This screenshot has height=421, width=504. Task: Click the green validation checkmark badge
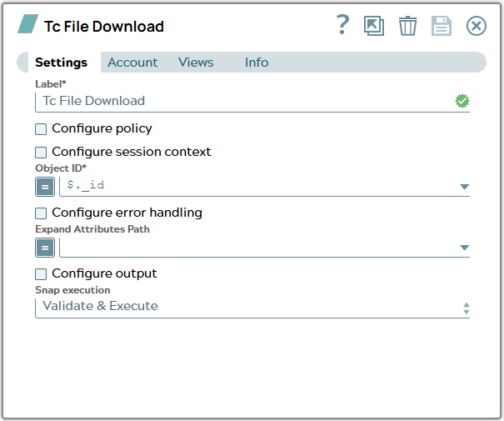(x=462, y=101)
